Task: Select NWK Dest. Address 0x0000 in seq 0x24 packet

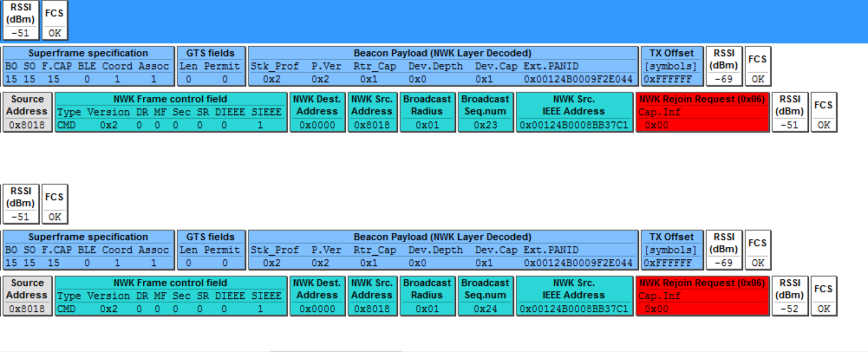Action: coord(317,297)
